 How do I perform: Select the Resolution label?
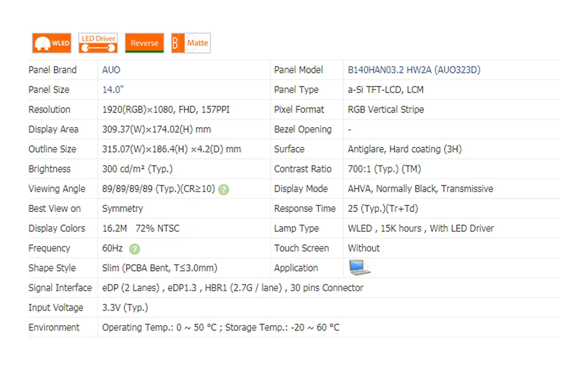pyautogui.click(x=49, y=110)
